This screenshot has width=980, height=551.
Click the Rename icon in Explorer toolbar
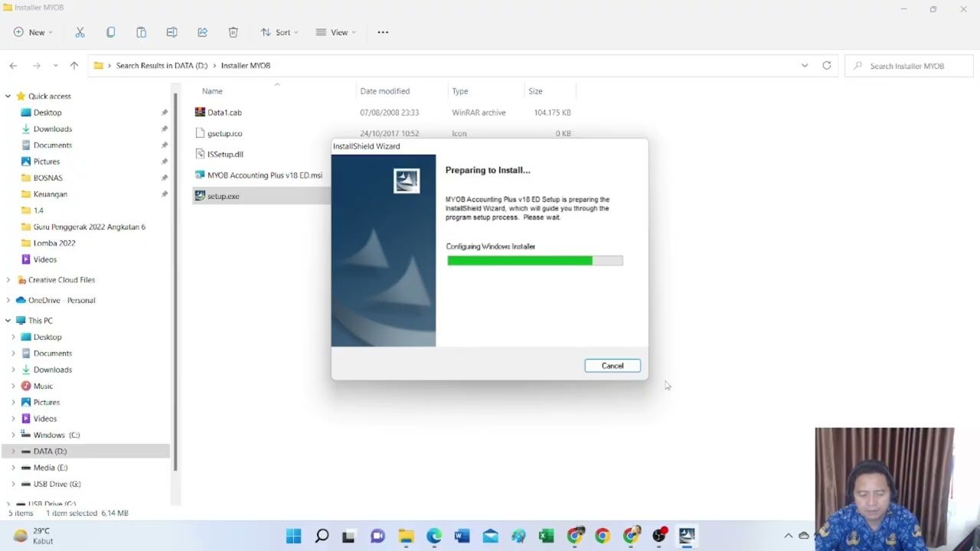[171, 32]
